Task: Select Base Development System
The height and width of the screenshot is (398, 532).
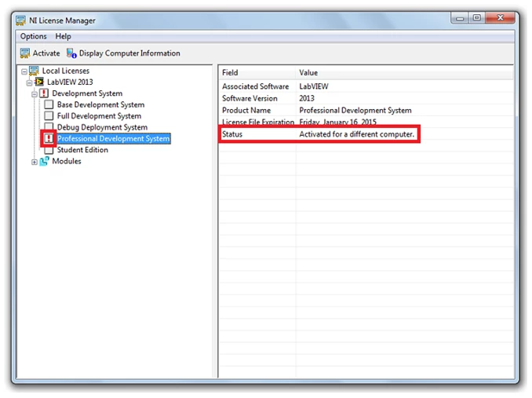Action: (100, 104)
